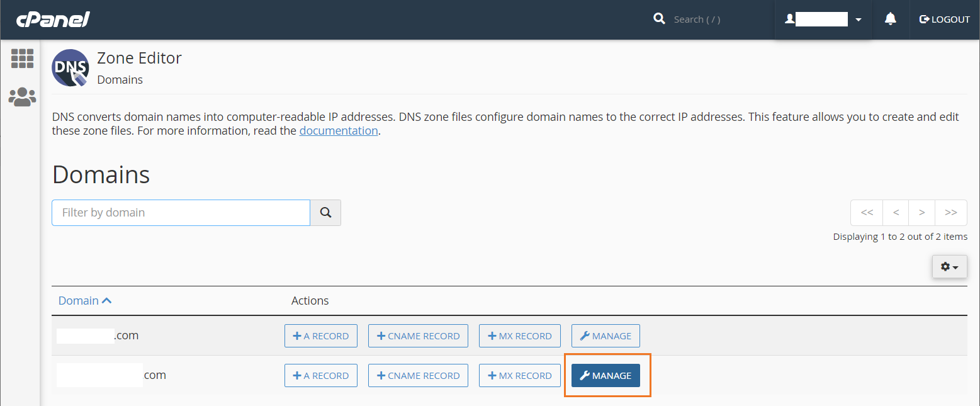
Task: Add a CNAME Record to second domain
Action: pos(418,376)
